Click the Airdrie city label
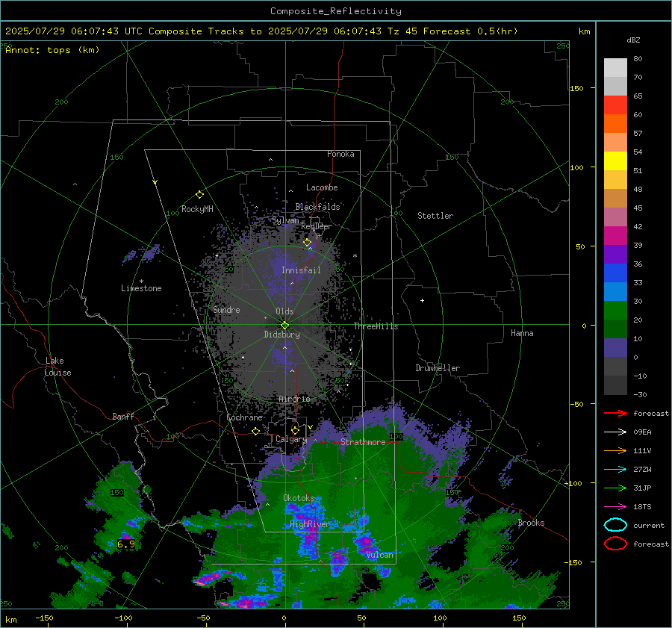Viewport: 672px width, 628px height. 294,399
